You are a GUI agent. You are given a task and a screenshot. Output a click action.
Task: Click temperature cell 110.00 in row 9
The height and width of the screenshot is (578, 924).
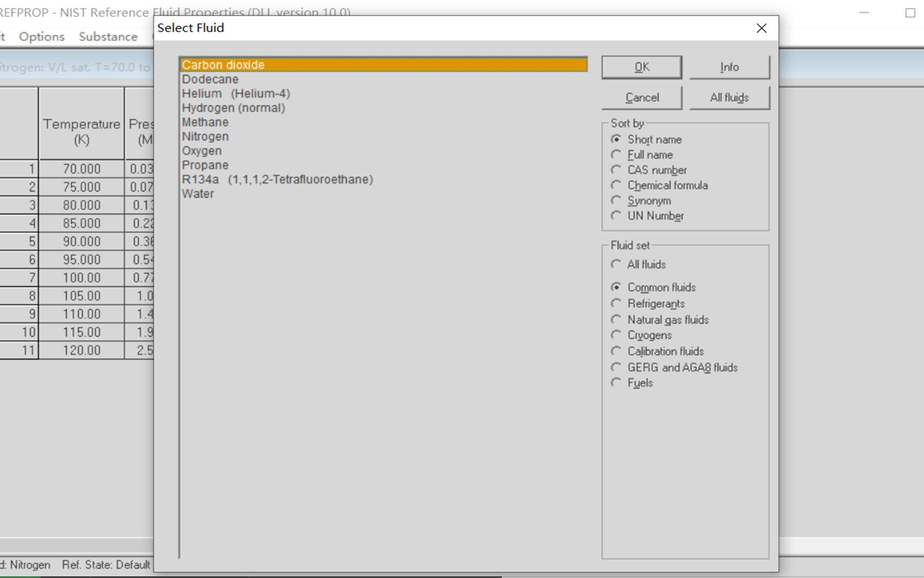(81, 315)
